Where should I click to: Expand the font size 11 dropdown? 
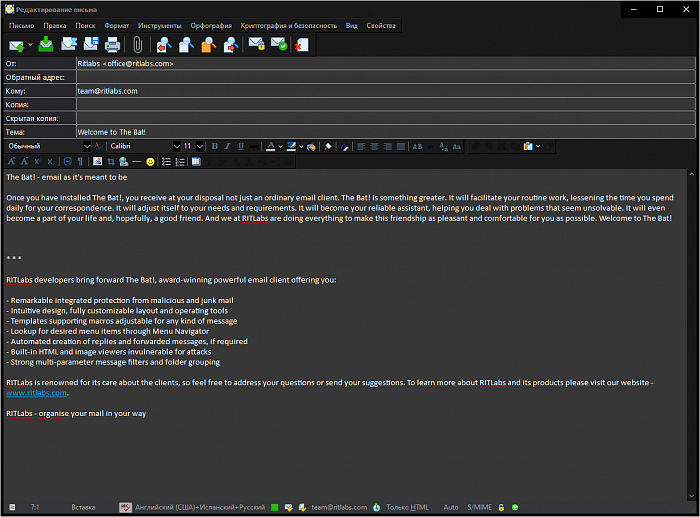[x=200, y=146]
